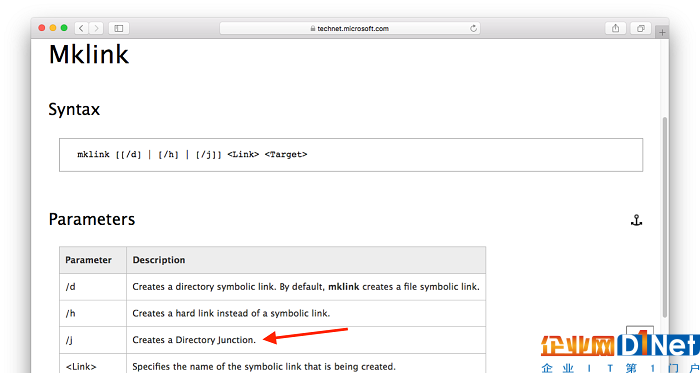Image resolution: width=700 pixels, height=373 pixels.
Task: Minimize the Safari window (yellow button)
Action: point(53,28)
